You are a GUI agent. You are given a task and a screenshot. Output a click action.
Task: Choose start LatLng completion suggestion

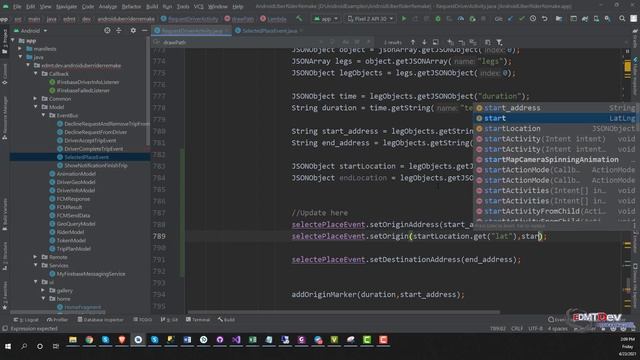(x=556, y=118)
